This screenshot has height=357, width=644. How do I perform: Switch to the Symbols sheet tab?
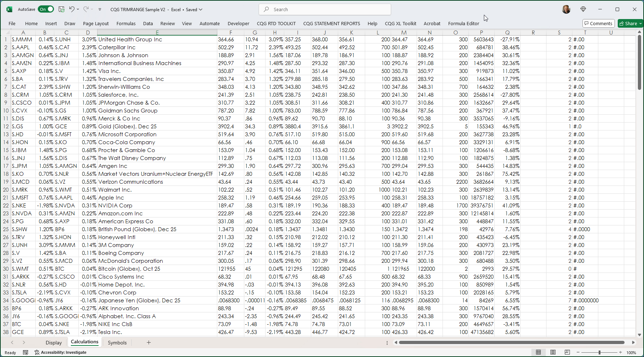point(117,343)
